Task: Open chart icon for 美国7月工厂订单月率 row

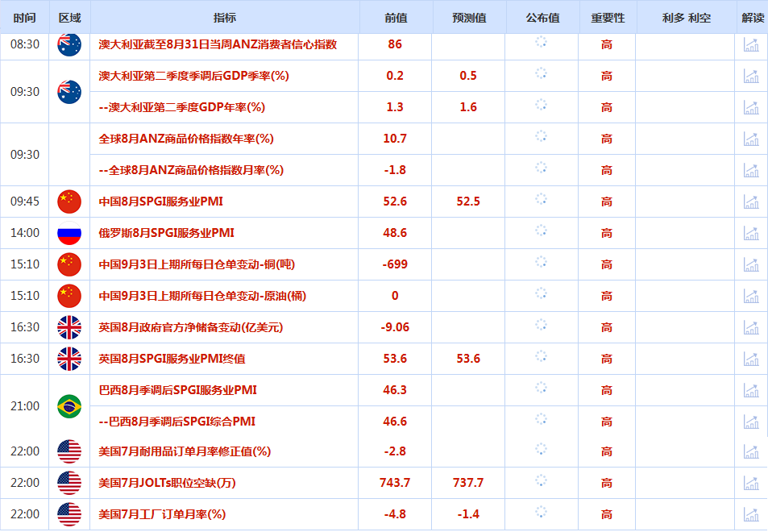Action: pyautogui.click(x=751, y=514)
